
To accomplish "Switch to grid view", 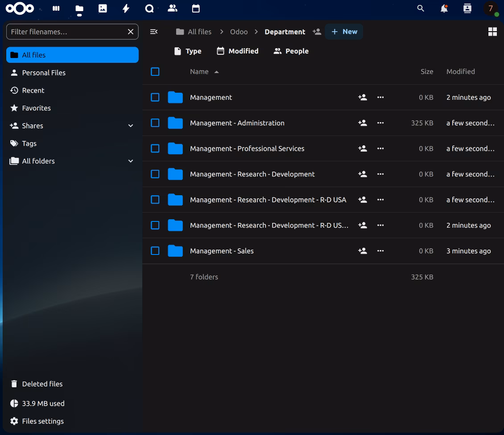I will pos(492,32).
